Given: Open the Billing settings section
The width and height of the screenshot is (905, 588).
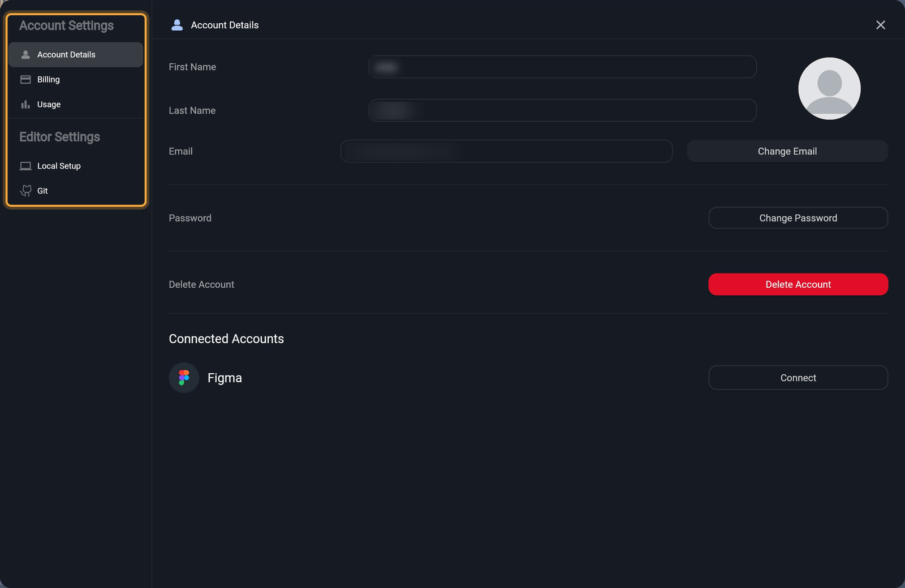Looking at the screenshot, I should (x=76, y=80).
